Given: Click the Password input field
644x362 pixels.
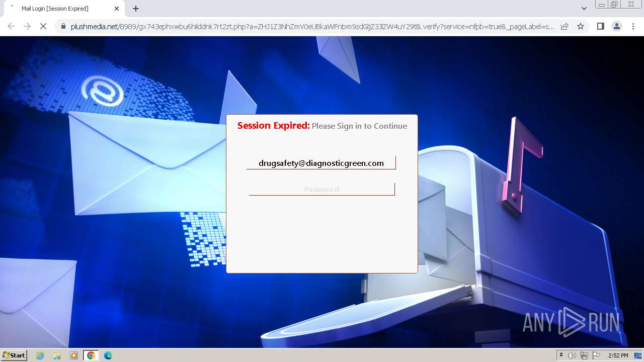Looking at the screenshot, I should point(321,189).
